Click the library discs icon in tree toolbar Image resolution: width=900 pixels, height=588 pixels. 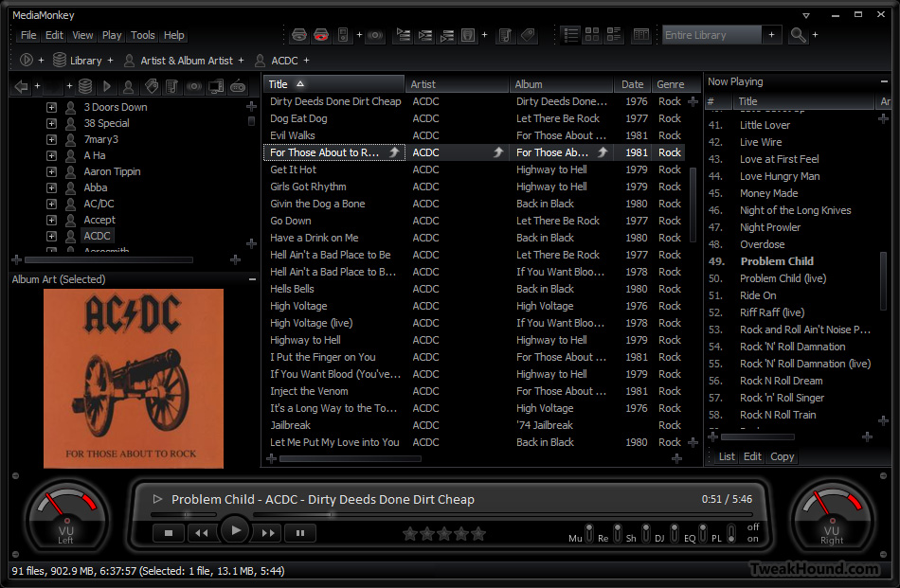pos(85,86)
